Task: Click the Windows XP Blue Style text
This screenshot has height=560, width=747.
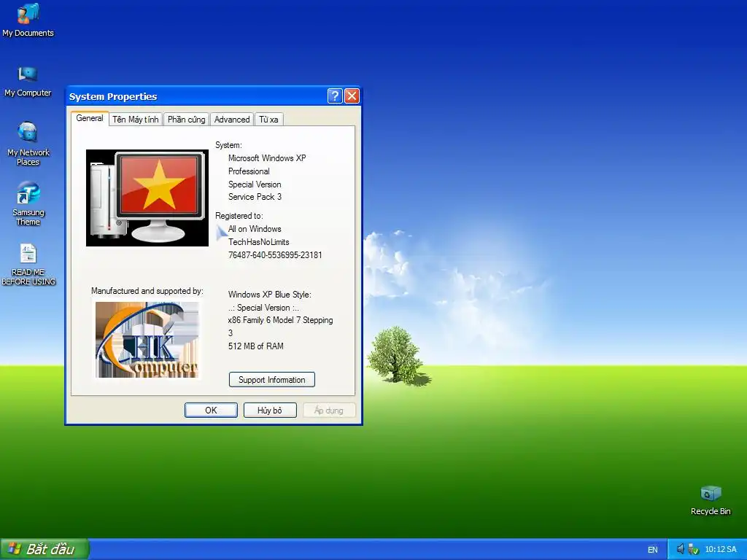Action: [x=270, y=295]
